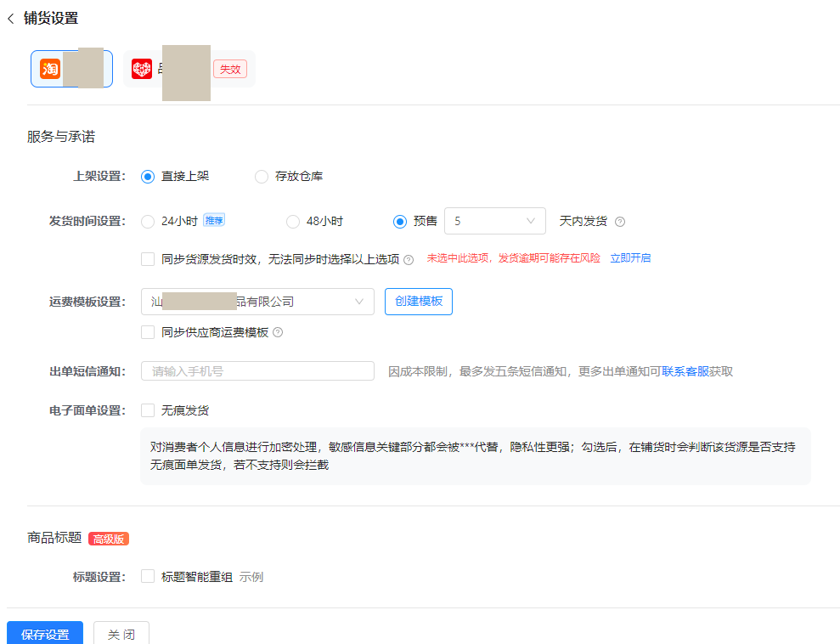
Task: Click the 保存设置 button
Action: pyautogui.click(x=45, y=634)
